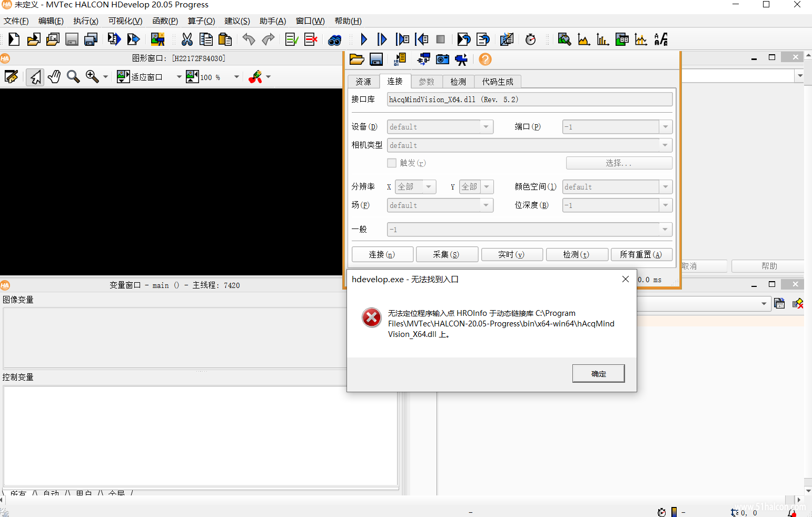The height and width of the screenshot is (517, 812).
Task: Click 确定 in the error dialog
Action: coord(599,374)
